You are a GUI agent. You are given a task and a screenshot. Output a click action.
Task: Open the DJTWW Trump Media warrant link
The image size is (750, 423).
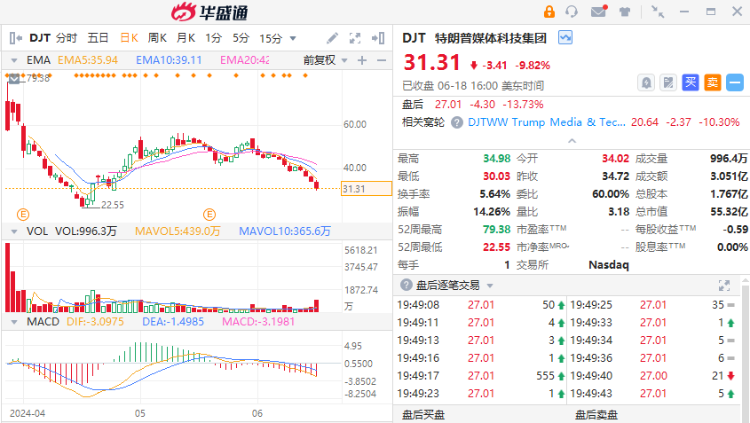547,122
